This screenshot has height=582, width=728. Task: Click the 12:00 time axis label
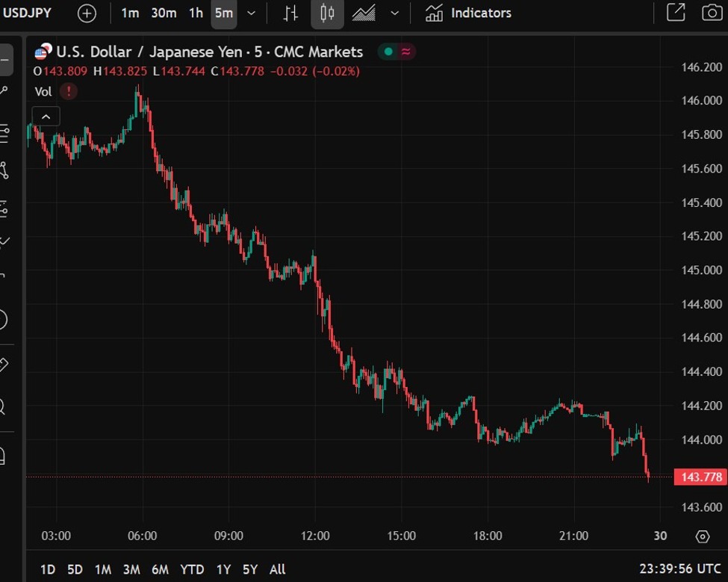[x=315, y=536]
